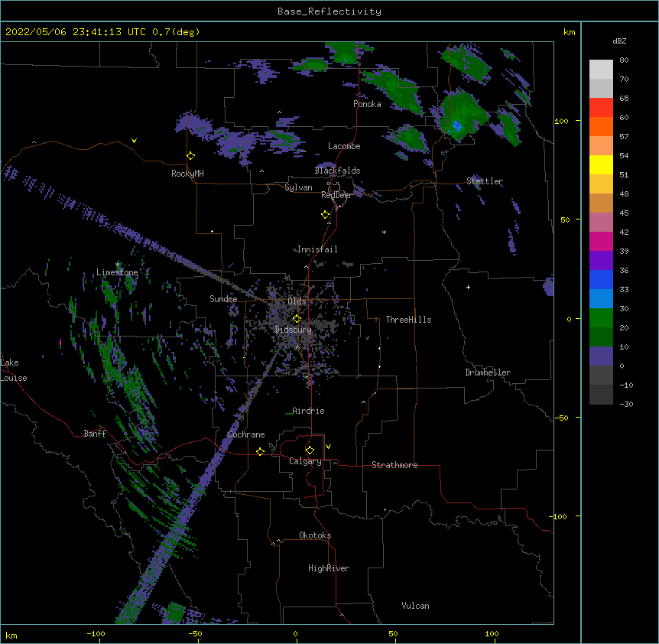The width and height of the screenshot is (659, 644).
Task: Click the Limestone label
Action: click(x=117, y=272)
